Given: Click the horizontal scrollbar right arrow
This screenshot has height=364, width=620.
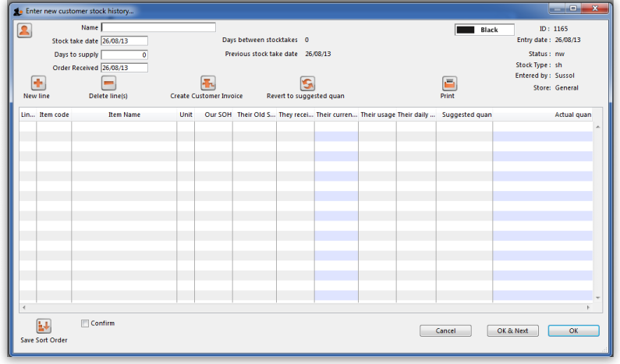Looking at the screenshot, I should point(588,307).
